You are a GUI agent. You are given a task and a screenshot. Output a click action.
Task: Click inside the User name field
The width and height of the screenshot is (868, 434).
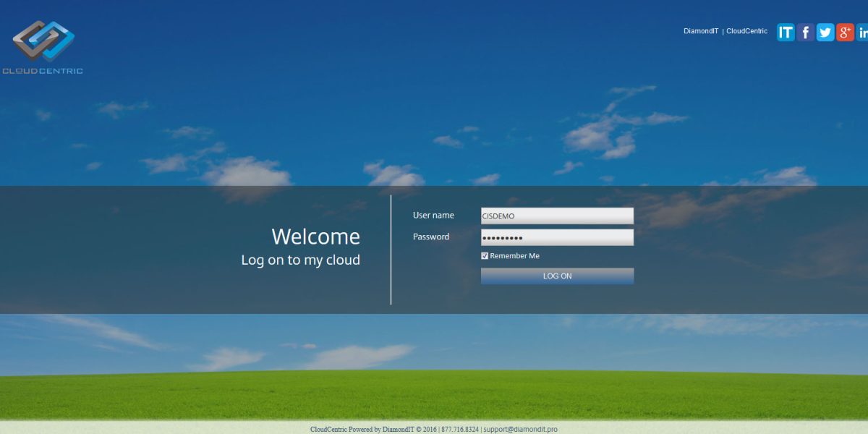point(557,215)
